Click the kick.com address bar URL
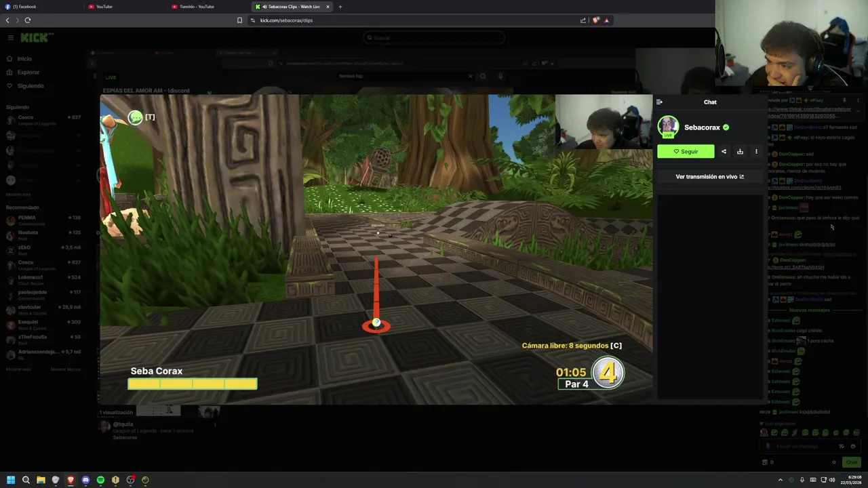 [286, 20]
